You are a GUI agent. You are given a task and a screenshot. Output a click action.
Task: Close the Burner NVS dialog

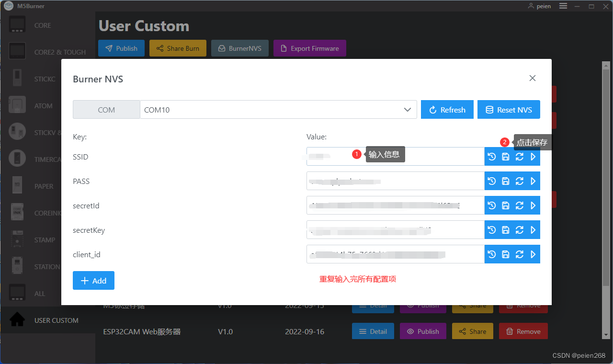click(533, 78)
